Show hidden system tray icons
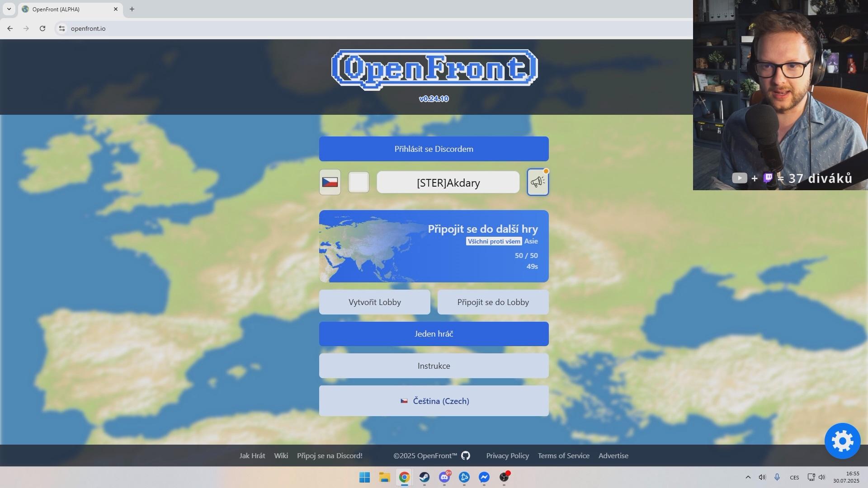The image size is (868, 488). (x=748, y=477)
